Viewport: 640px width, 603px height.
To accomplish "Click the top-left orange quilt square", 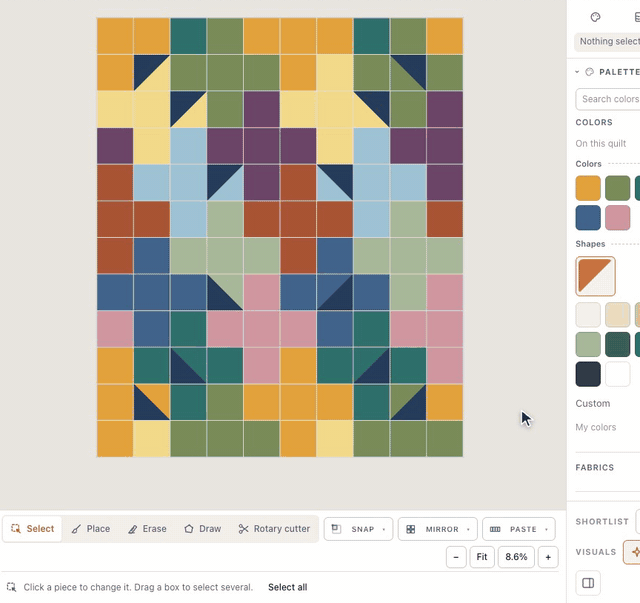I will [115, 36].
